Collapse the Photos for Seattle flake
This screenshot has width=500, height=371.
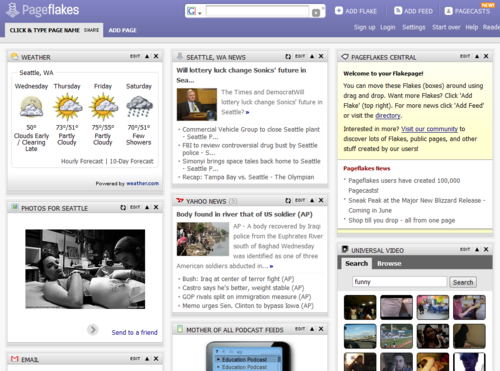(x=147, y=207)
